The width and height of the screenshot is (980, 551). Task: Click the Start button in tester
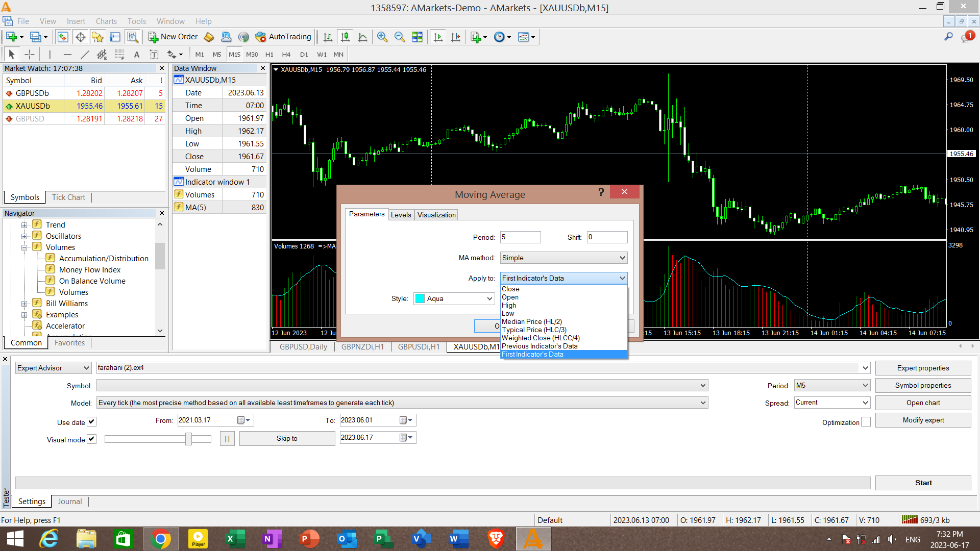tap(923, 483)
